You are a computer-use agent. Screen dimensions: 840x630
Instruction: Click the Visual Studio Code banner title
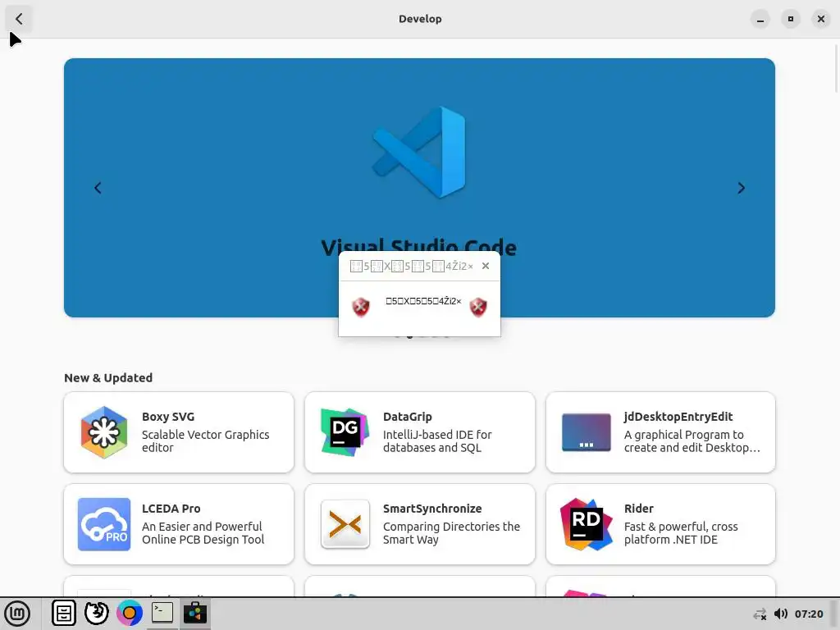419,247
